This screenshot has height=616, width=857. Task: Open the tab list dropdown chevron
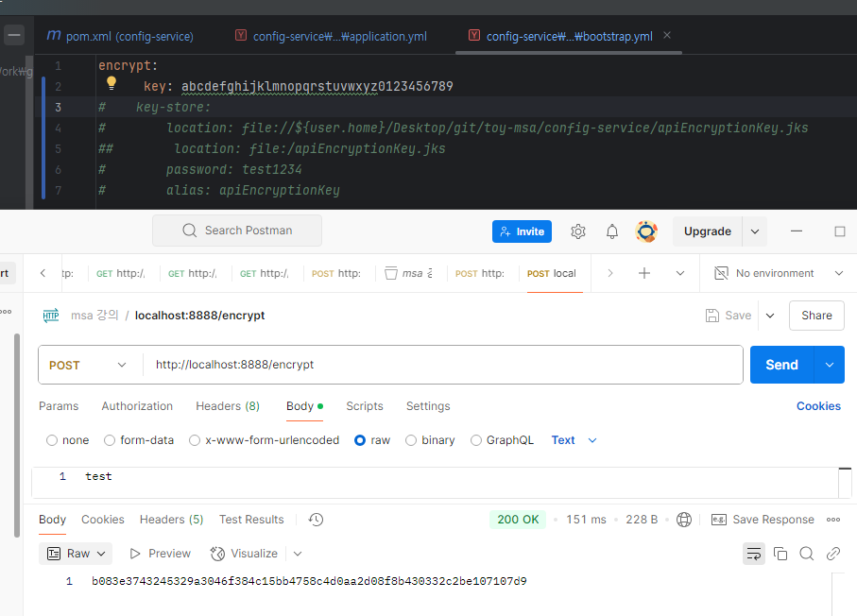[x=680, y=273]
